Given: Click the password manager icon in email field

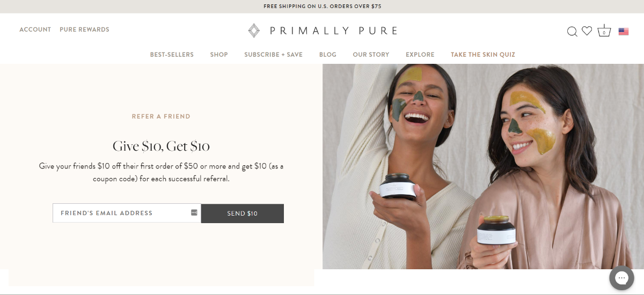Looking at the screenshot, I should click(x=194, y=213).
